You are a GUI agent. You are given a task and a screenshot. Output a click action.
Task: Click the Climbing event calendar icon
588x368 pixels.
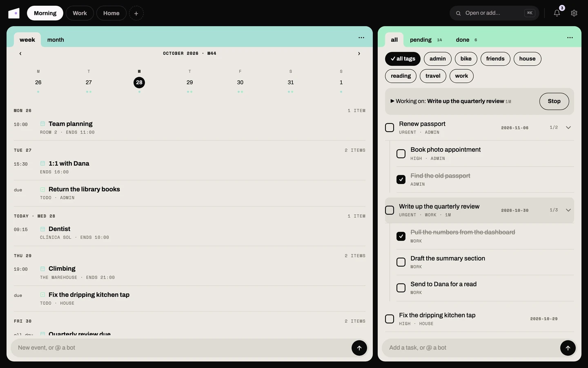click(42, 269)
